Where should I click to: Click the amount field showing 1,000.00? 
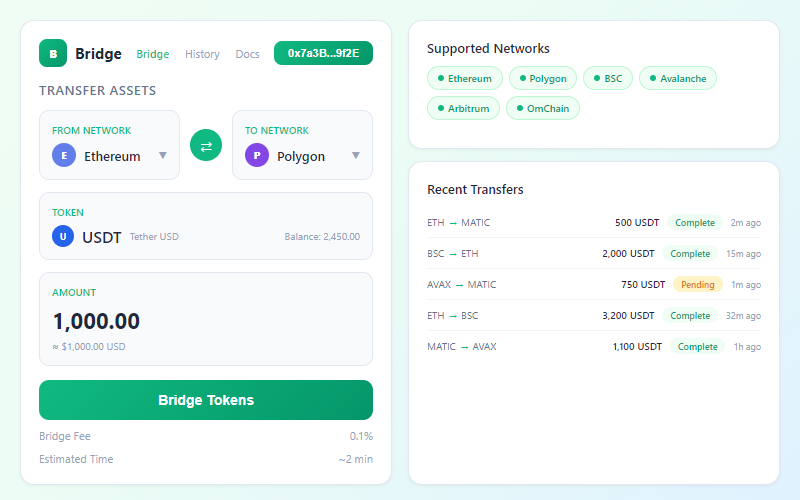[206, 321]
